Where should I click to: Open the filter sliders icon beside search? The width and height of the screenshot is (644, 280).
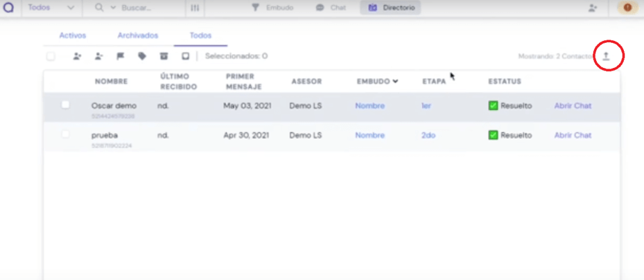pos(195,8)
